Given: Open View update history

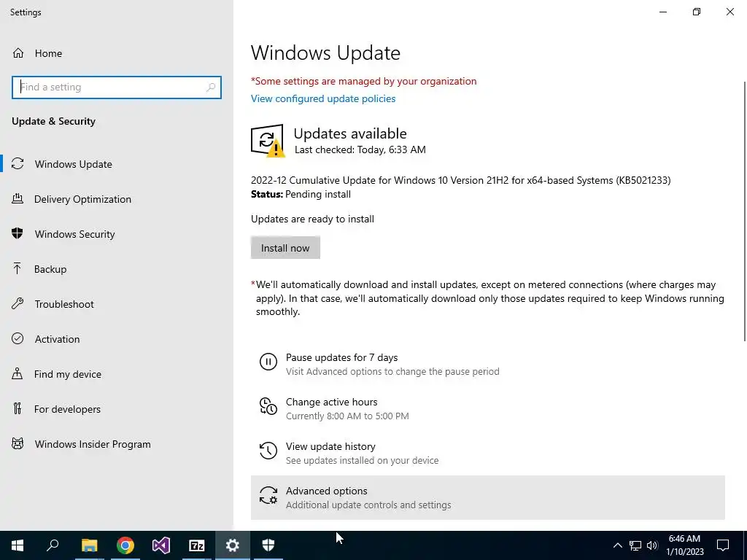Looking at the screenshot, I should 488,453.
